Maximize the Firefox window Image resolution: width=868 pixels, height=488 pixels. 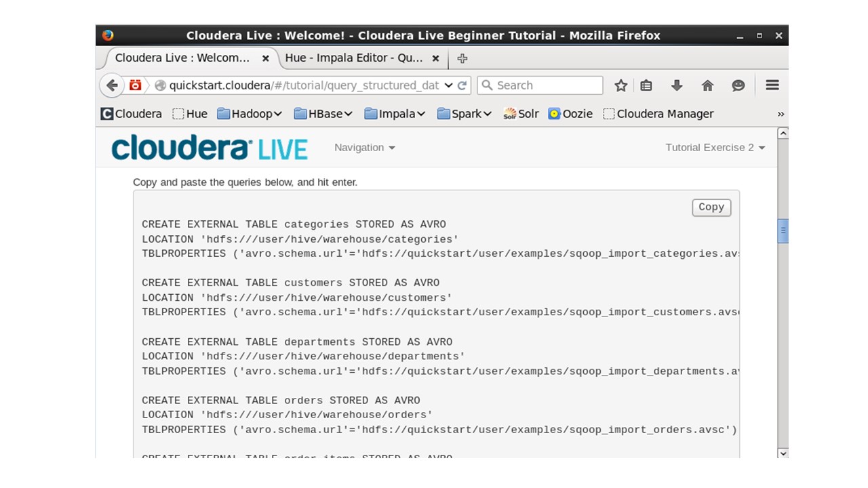click(x=759, y=35)
